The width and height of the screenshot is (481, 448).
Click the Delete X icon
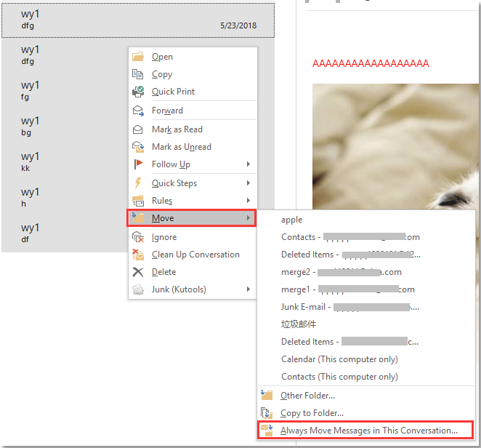tap(138, 272)
